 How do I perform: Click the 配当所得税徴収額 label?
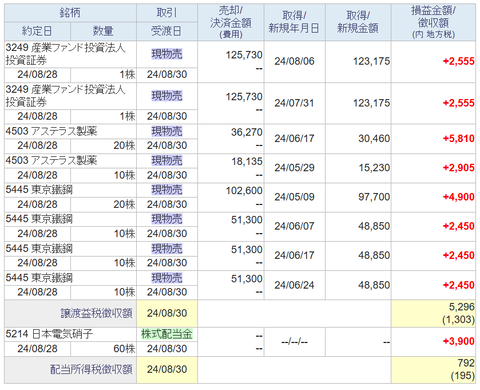tap(91, 369)
